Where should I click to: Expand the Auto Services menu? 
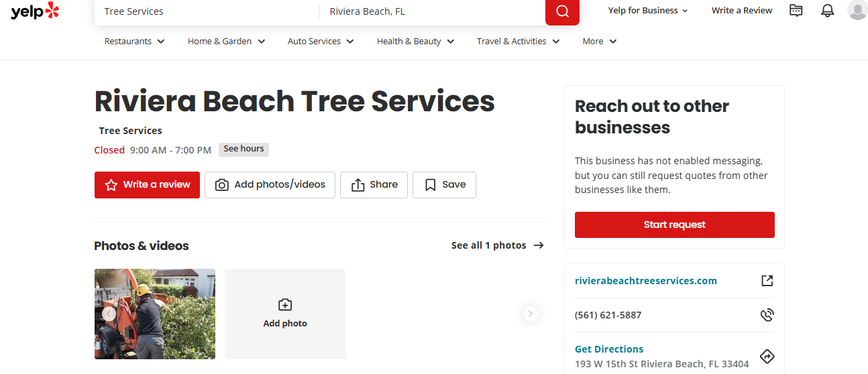click(x=321, y=41)
